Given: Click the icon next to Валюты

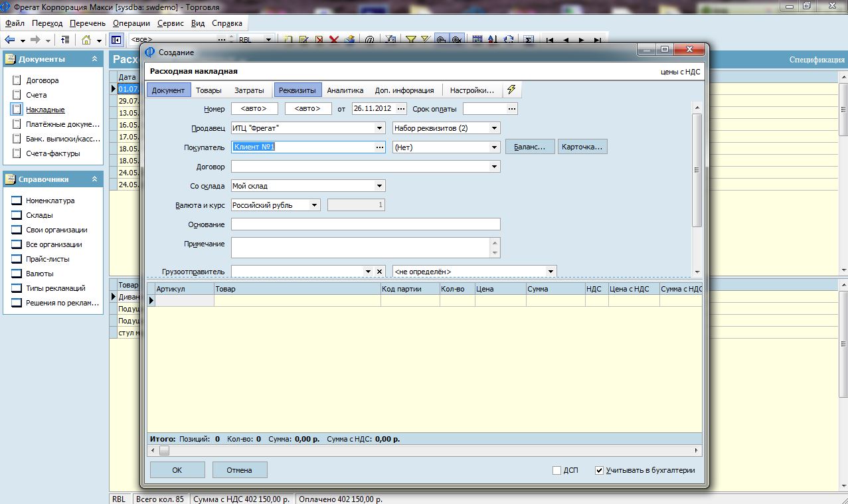Looking at the screenshot, I should pos(17,274).
